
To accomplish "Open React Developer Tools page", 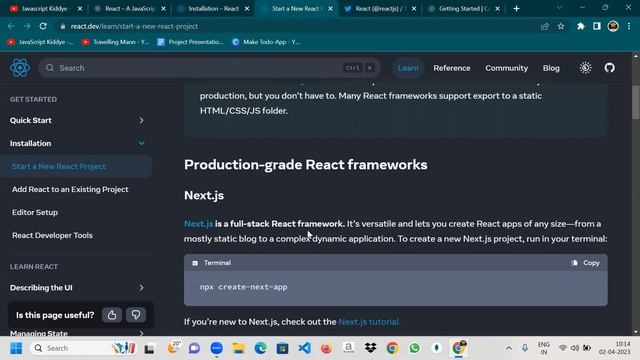I will 52,236.
